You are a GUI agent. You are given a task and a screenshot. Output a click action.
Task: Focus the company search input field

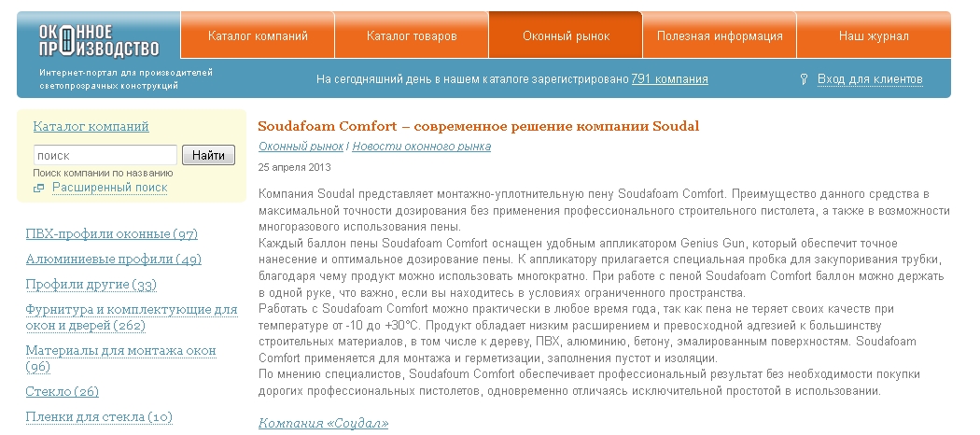point(105,155)
